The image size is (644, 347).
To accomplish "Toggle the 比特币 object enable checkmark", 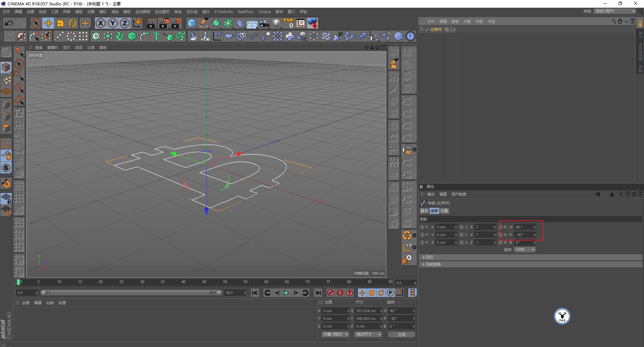I will [x=454, y=30].
